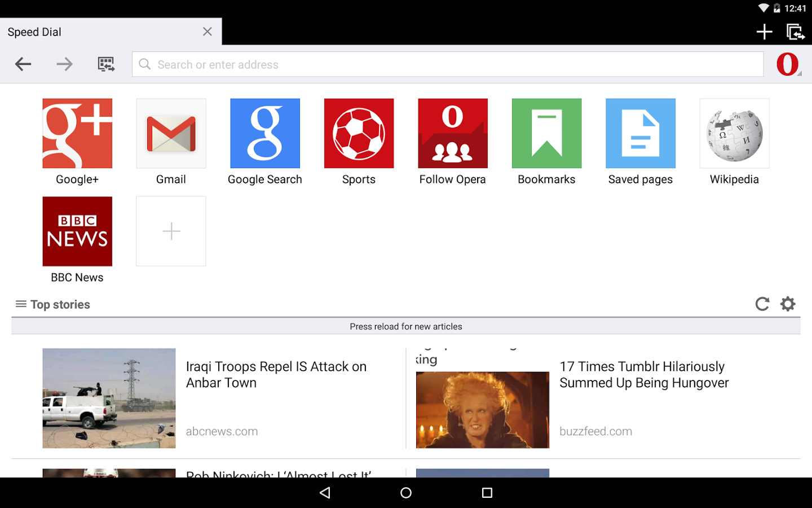Tap the Android back navigation button
This screenshot has height=508, width=812.
[325, 493]
